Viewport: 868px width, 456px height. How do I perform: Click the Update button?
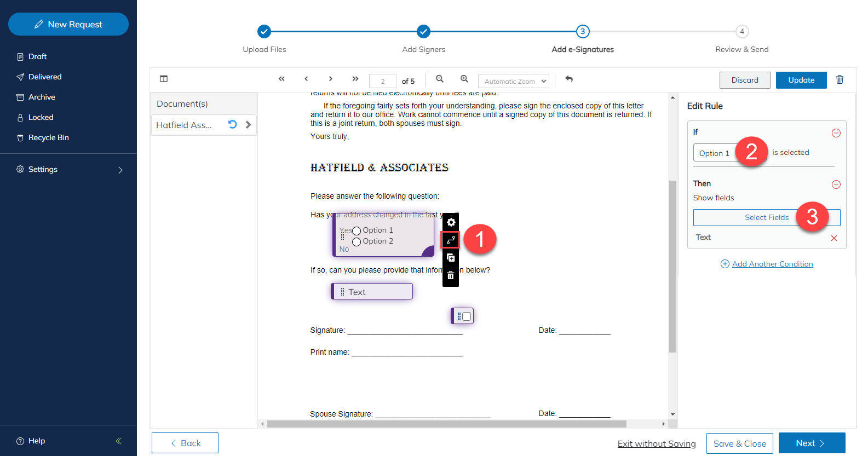801,80
